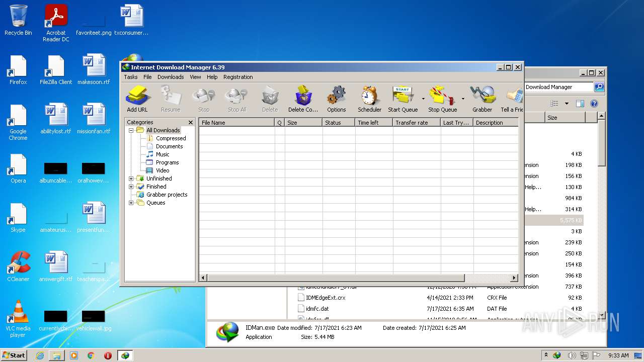Click the Delete toolbar icon
This screenshot has height=362, width=644.
pyautogui.click(x=270, y=99)
